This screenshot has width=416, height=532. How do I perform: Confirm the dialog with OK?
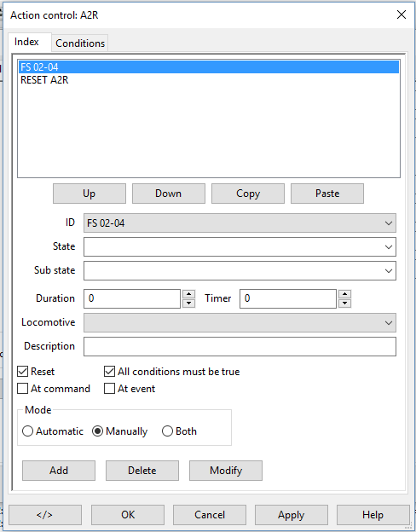[128, 515]
